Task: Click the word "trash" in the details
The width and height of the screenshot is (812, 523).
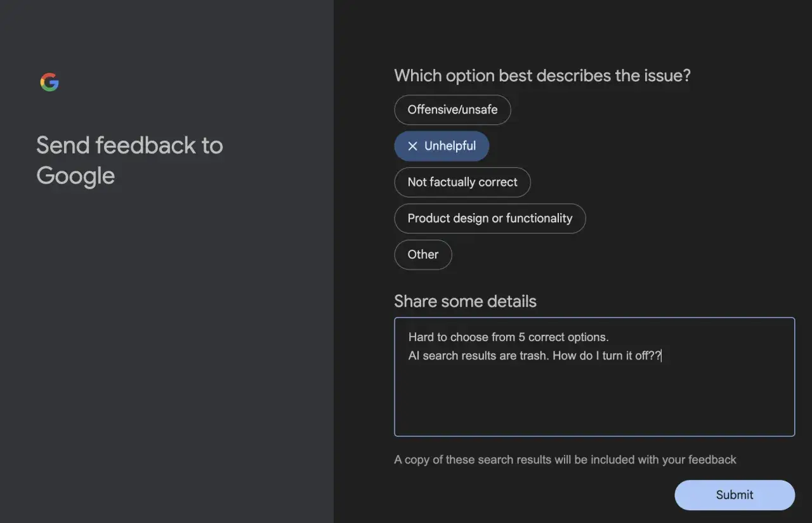Action: coord(534,356)
